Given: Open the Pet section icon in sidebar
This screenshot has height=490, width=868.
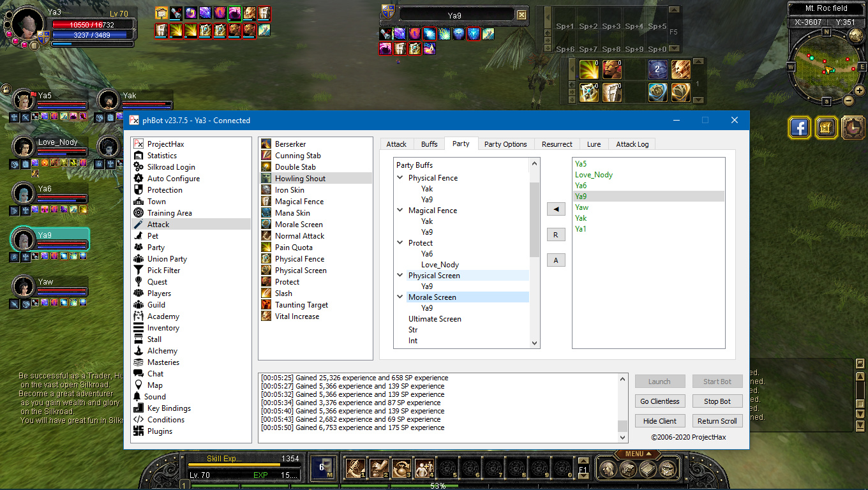Looking at the screenshot, I should click(138, 236).
